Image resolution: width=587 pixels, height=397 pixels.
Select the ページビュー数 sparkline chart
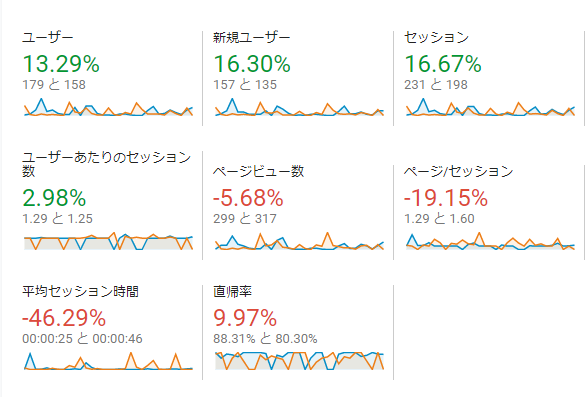(x=299, y=241)
